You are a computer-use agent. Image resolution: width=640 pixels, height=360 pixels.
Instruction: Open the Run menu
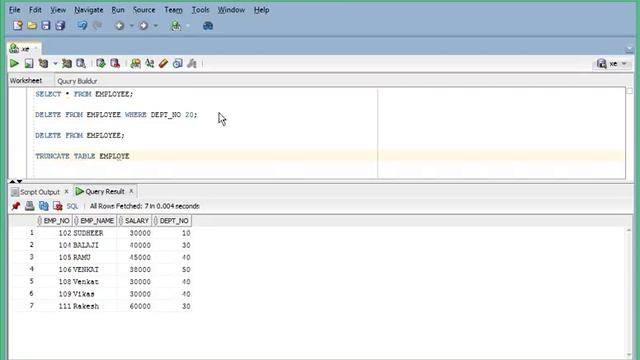[x=118, y=10]
